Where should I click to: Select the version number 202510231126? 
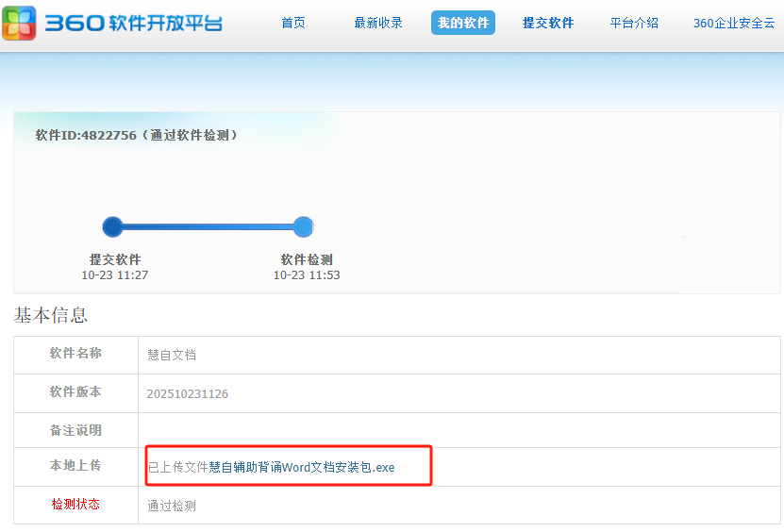(188, 393)
